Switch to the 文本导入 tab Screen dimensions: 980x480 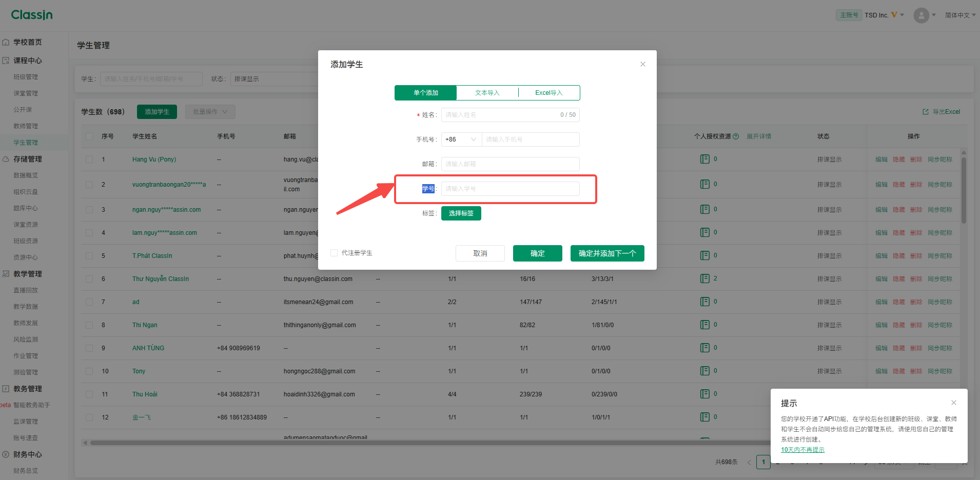pos(487,93)
